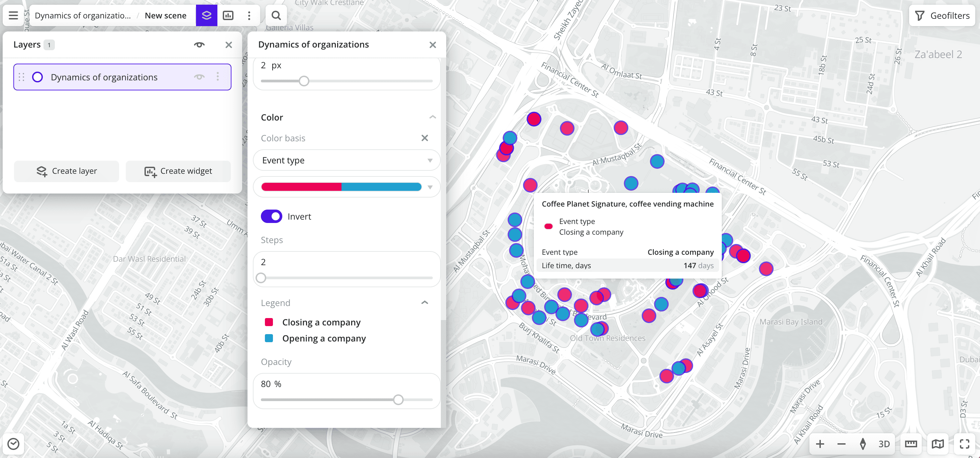
Task: Open the Layers panel icon in the toolbar
Action: coord(207,15)
